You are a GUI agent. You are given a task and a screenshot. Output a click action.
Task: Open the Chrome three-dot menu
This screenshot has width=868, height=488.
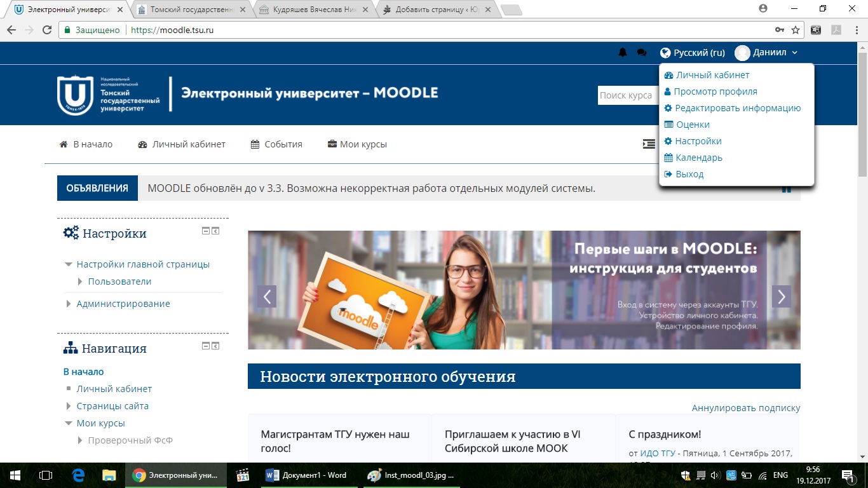click(x=856, y=30)
